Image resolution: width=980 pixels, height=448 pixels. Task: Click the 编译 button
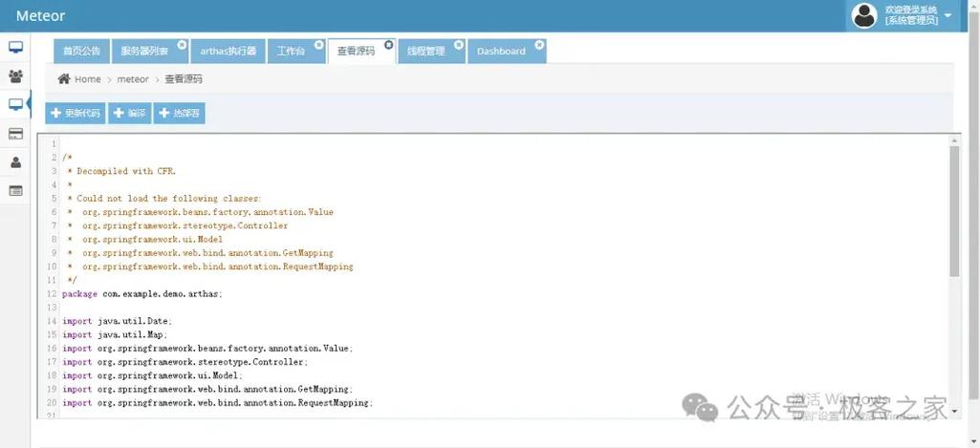click(130, 114)
